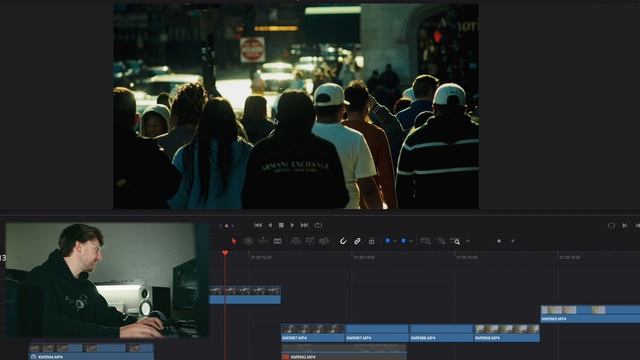The height and width of the screenshot is (360, 640).
Task: Click the Insert Clip toolbar icon
Action: 296,241
